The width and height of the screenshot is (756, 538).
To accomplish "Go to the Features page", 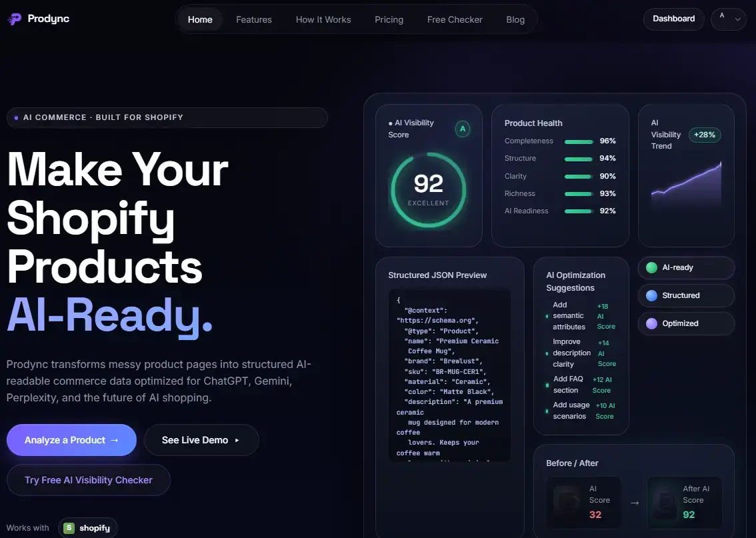I will tap(253, 20).
